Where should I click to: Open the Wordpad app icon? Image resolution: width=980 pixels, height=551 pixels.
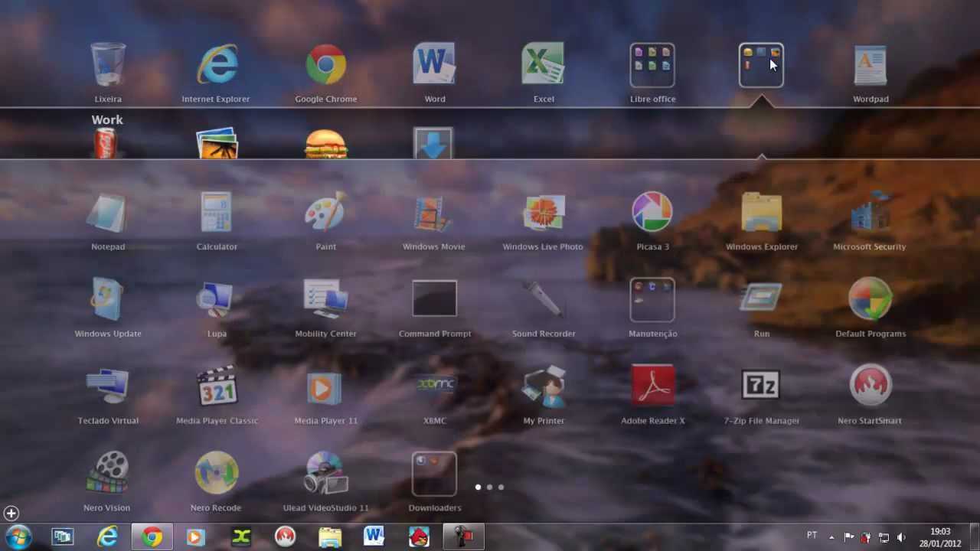(x=871, y=65)
